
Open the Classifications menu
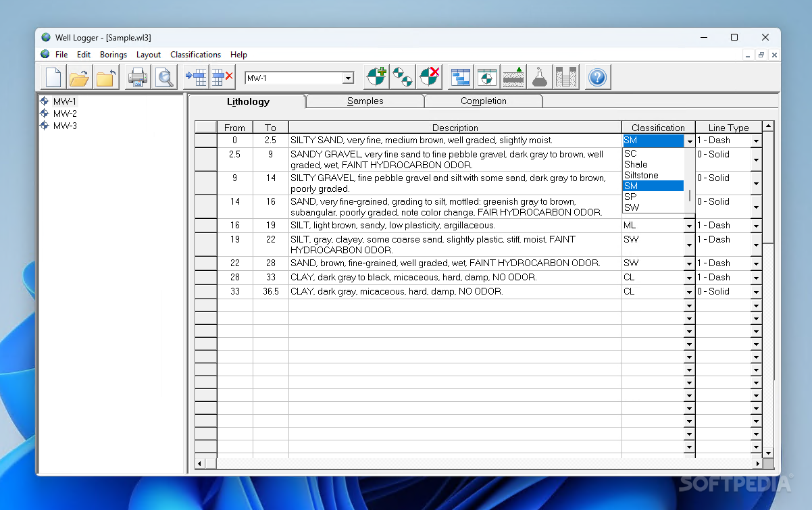pyautogui.click(x=196, y=55)
